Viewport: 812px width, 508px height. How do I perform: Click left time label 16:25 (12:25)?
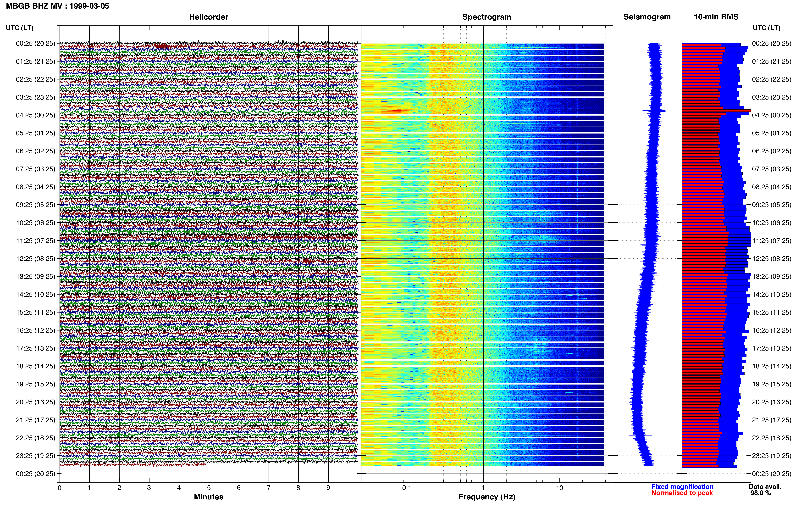click(35, 330)
